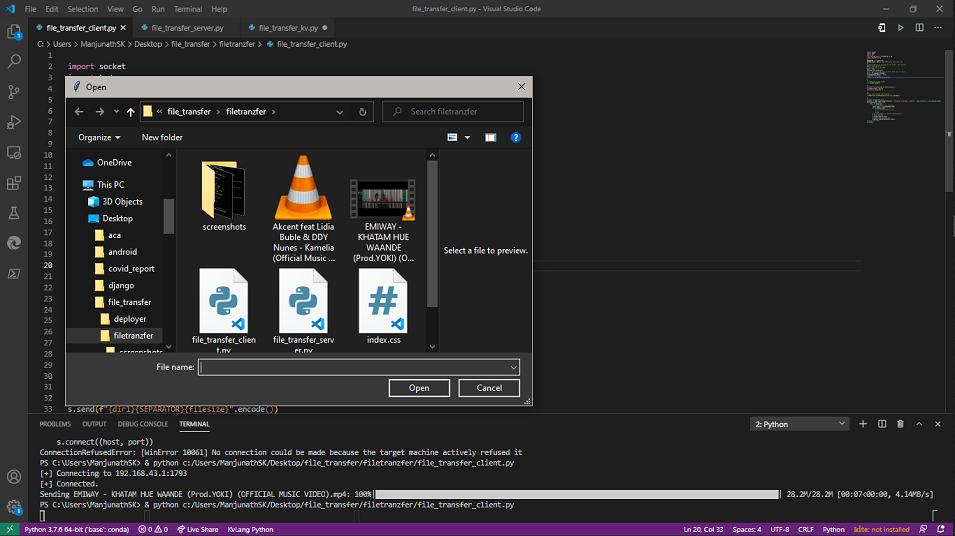Refresh the filetranzfer folder listing

point(362,112)
